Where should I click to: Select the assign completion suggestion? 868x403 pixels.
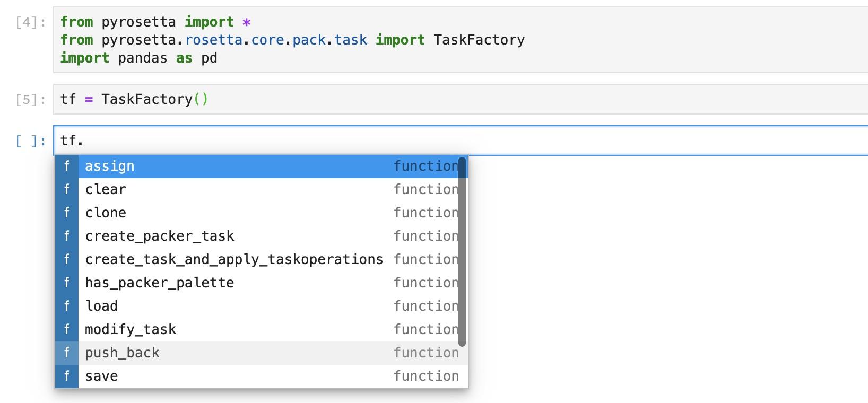coord(110,167)
